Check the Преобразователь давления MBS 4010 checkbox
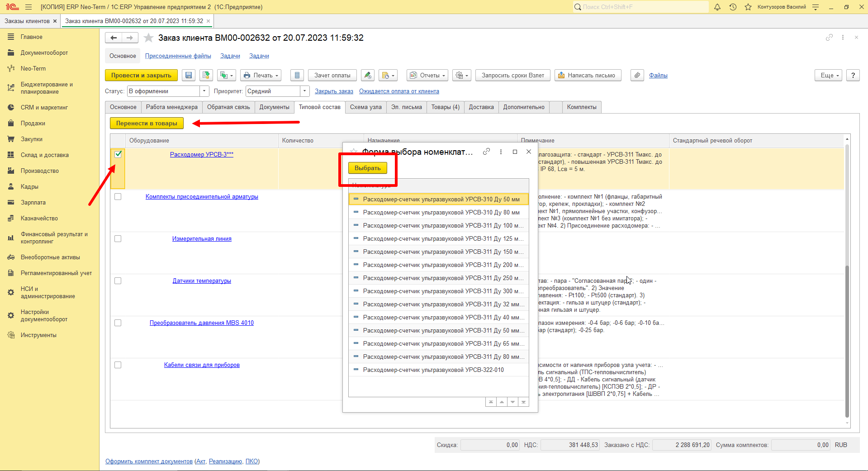 click(x=118, y=323)
